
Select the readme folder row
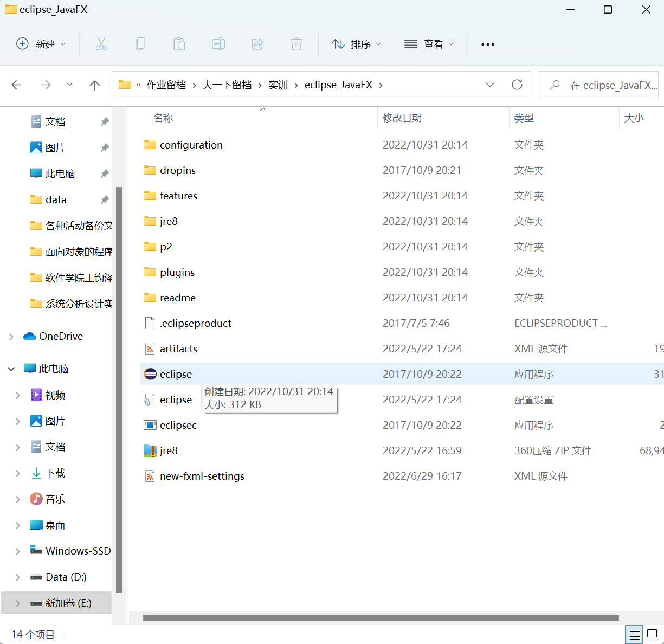click(401, 298)
